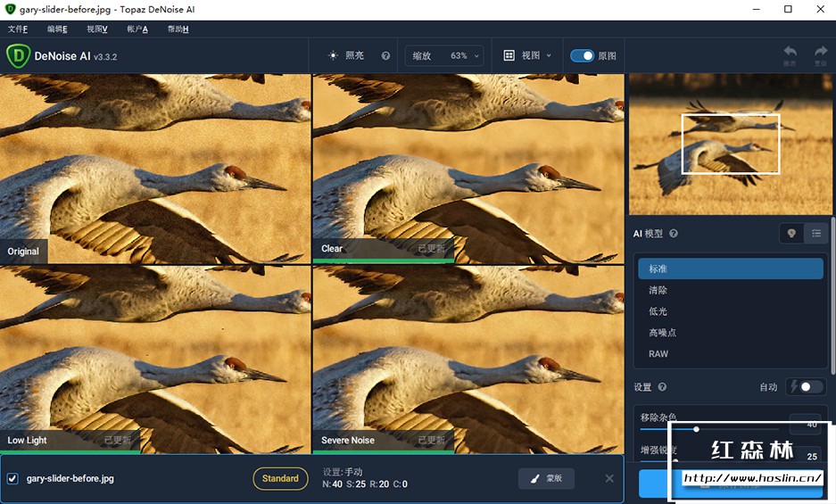Click the v3.3.2 version text
836x504 pixels.
pos(105,56)
